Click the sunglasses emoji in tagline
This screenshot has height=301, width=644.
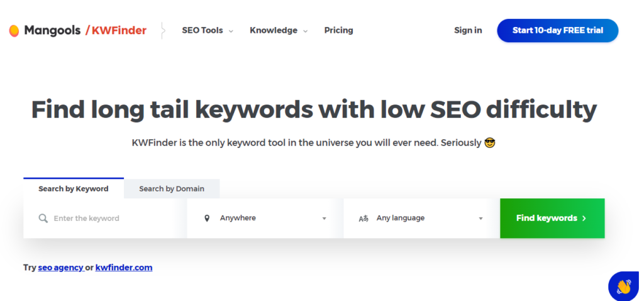coord(490,143)
